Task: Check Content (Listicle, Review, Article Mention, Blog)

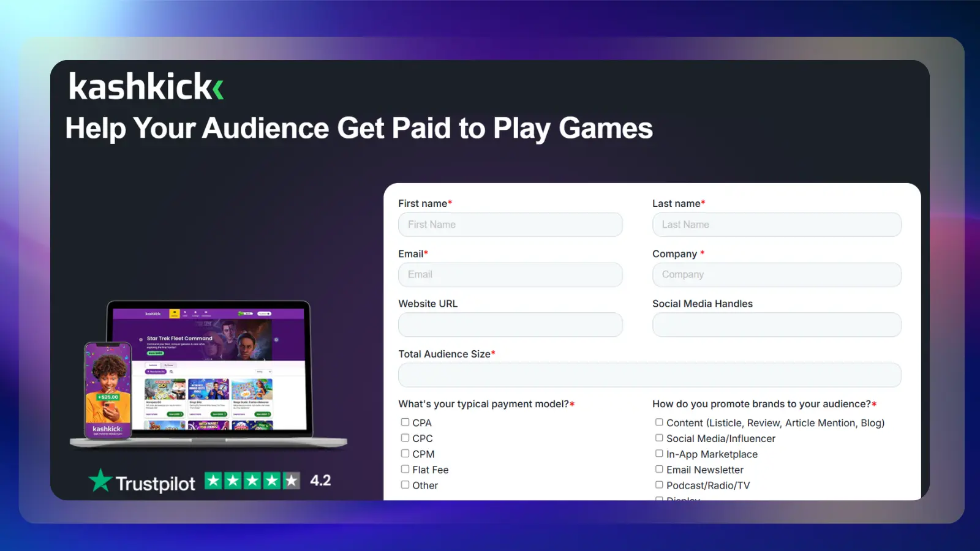Action: pos(659,422)
